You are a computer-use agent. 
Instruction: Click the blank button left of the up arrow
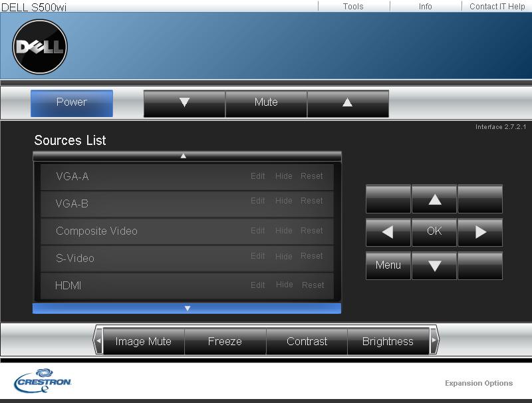click(388, 199)
